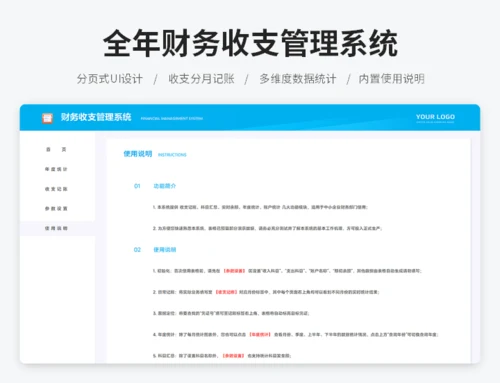
Task: Select 收支记账 in the sidebar
Action: pos(56,189)
